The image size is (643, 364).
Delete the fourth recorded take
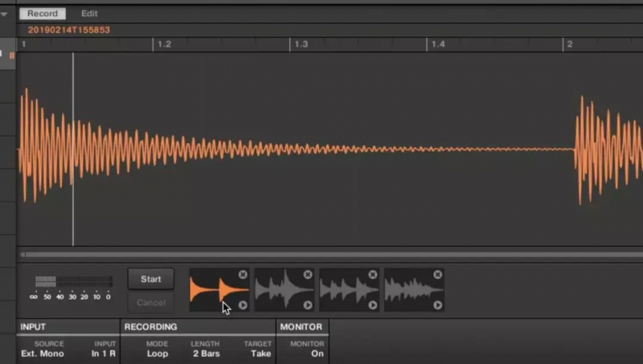(438, 274)
